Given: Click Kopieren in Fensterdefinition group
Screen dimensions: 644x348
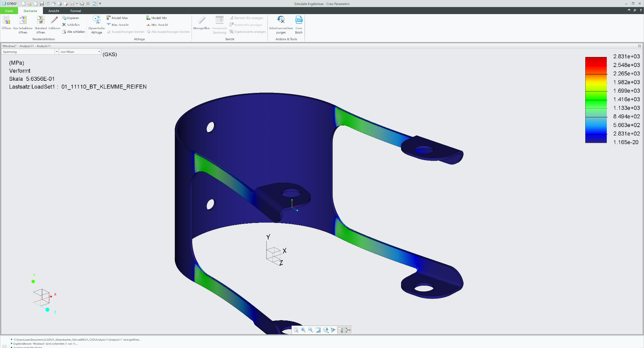Looking at the screenshot, I should point(71,18).
